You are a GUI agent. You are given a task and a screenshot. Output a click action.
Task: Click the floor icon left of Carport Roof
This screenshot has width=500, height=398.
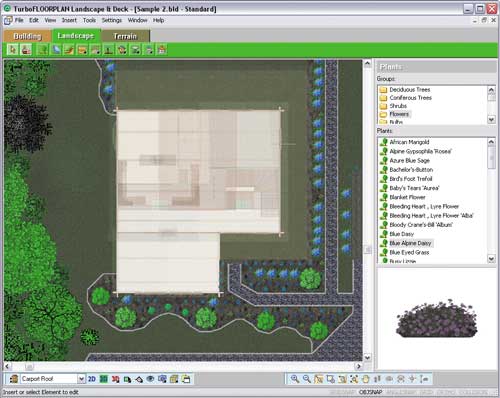tap(14, 379)
